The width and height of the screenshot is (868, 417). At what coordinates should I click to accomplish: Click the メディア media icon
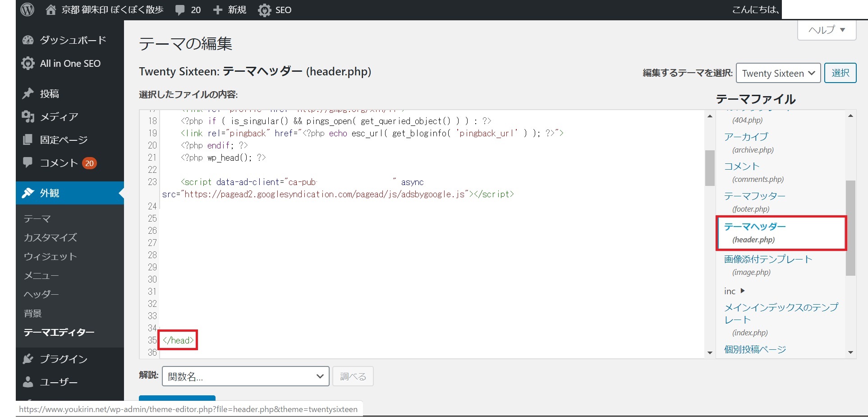[x=28, y=117]
